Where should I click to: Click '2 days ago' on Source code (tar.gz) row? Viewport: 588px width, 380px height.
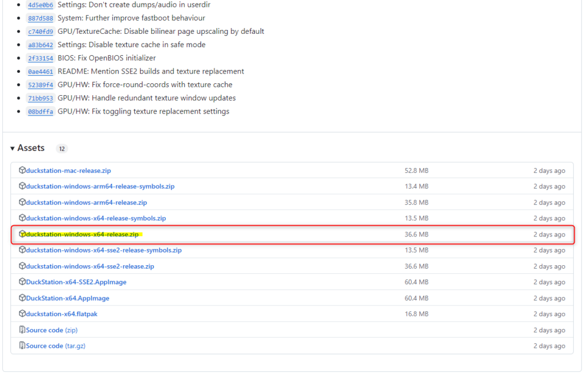(x=550, y=346)
